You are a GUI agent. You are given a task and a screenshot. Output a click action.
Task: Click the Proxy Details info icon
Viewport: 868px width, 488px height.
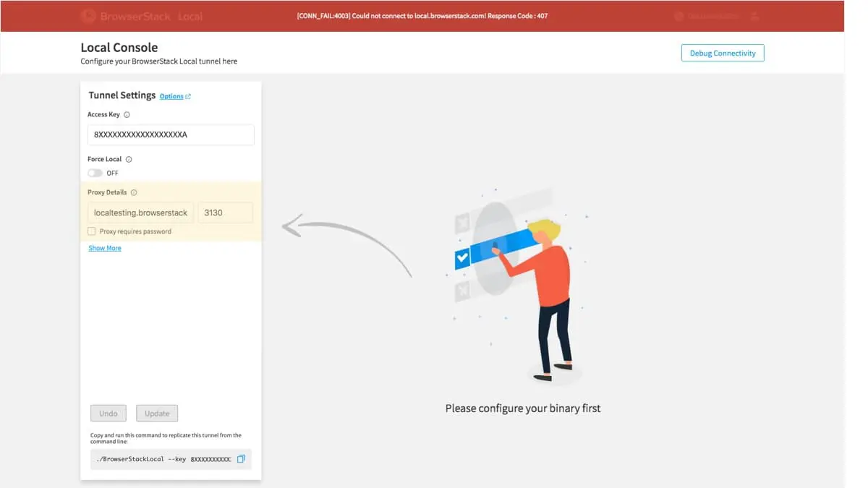(x=134, y=193)
